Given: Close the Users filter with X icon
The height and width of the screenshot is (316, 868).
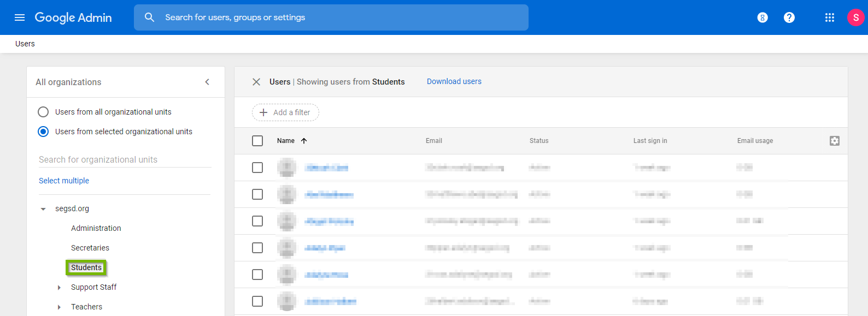Looking at the screenshot, I should pyautogui.click(x=256, y=82).
